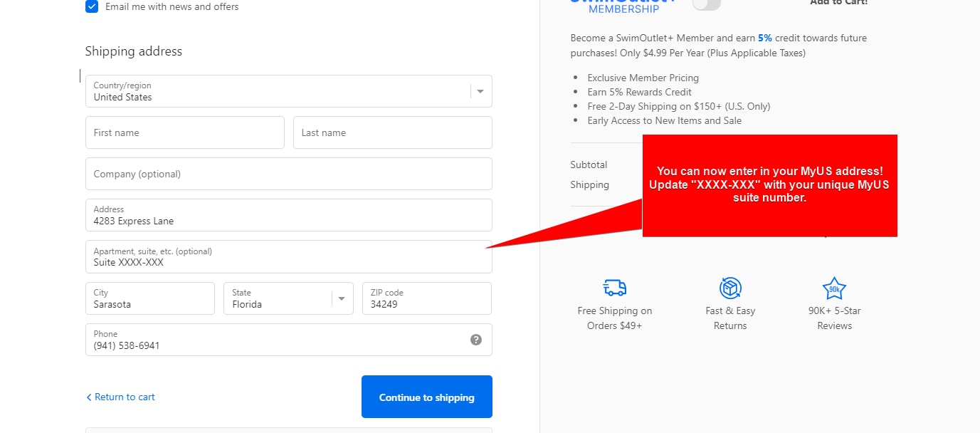
Task: Click the 90K+ 5-Star Reviews text
Action: (834, 318)
